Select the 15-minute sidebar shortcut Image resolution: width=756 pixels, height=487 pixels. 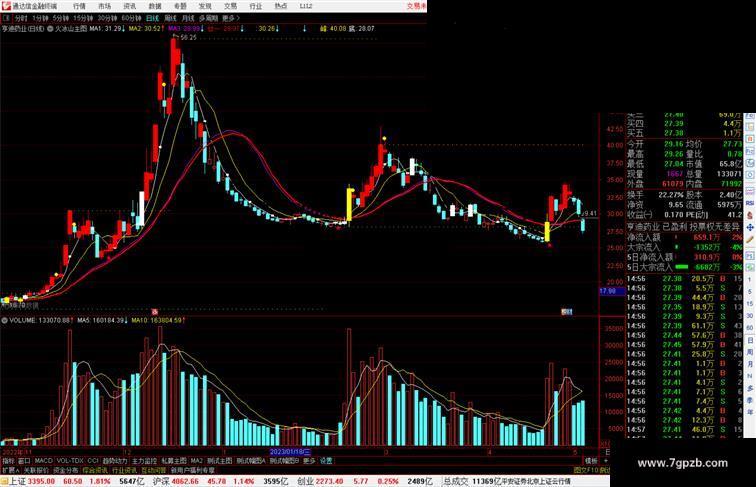pyautogui.click(x=750, y=304)
